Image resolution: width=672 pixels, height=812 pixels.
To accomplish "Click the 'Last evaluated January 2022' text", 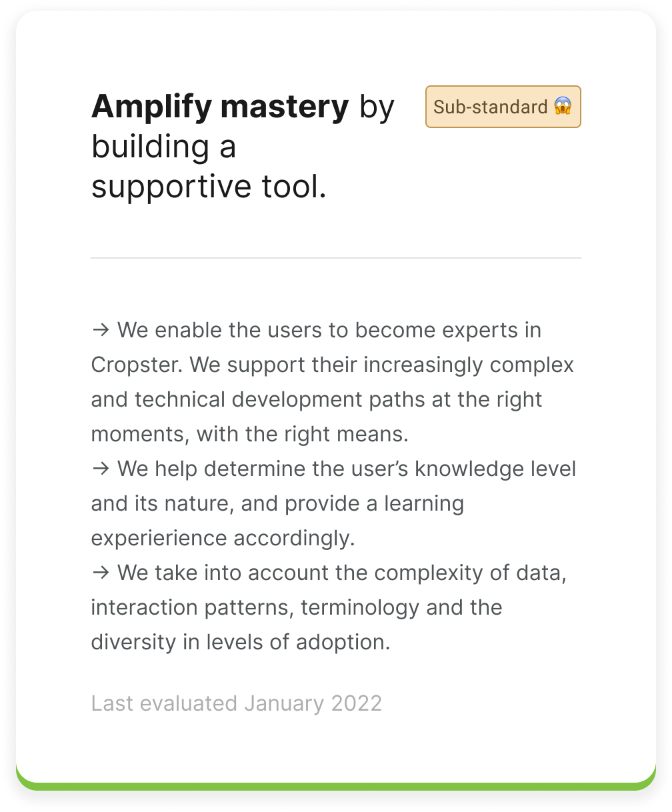I will point(237,703).
